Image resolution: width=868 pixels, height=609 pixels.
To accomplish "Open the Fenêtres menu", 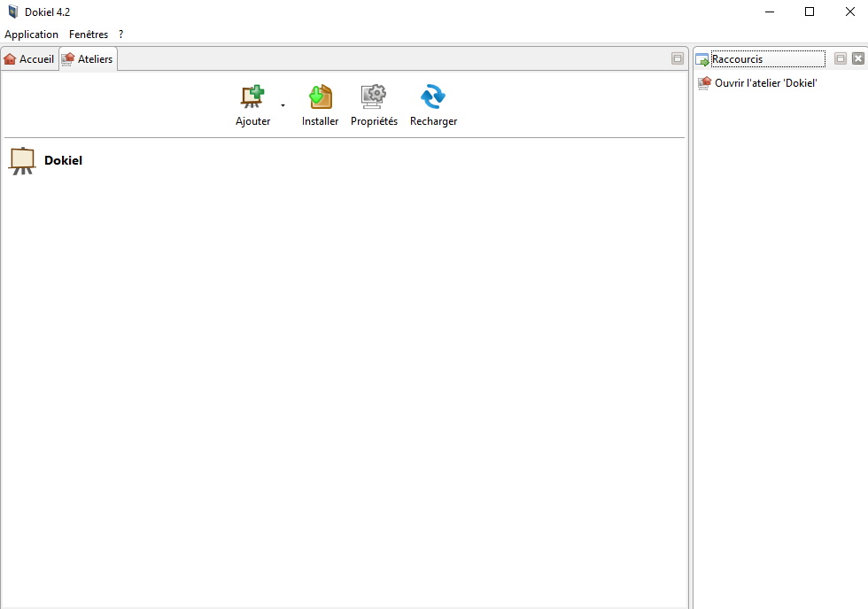I will coord(89,35).
